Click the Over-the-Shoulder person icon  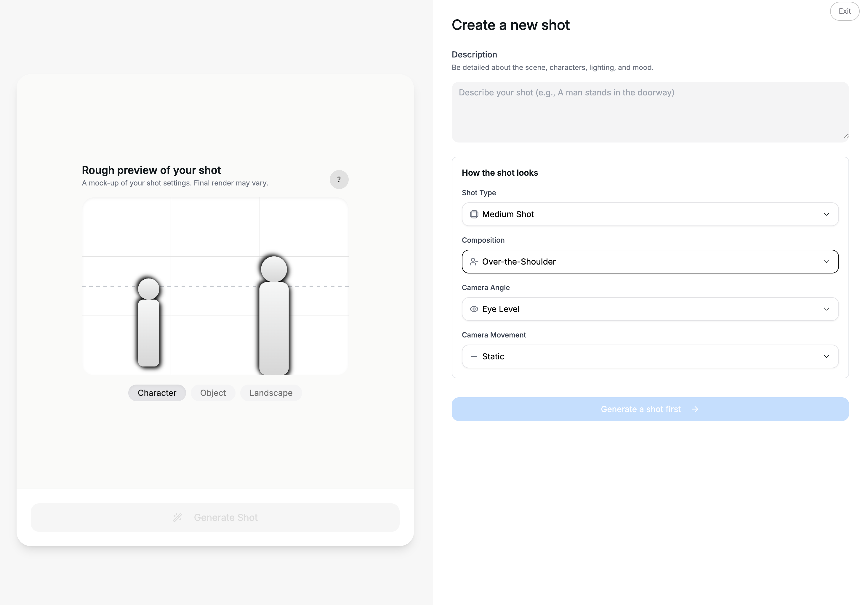(474, 262)
